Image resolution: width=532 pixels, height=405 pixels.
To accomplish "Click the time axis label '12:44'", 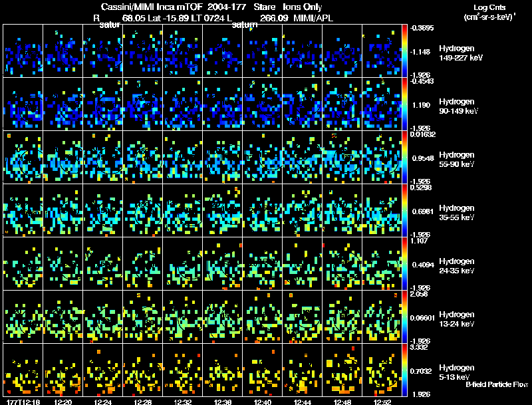I will click(x=303, y=402).
